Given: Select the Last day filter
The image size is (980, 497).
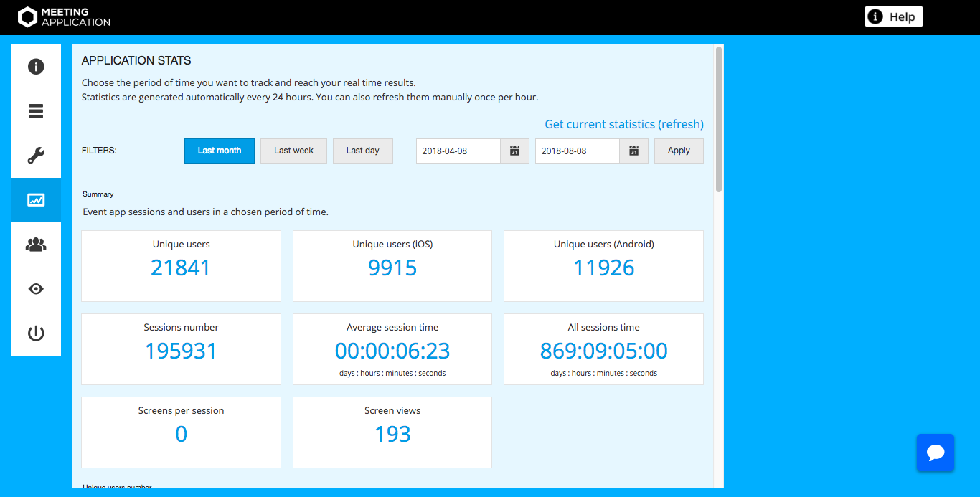Looking at the screenshot, I should pyautogui.click(x=363, y=151).
